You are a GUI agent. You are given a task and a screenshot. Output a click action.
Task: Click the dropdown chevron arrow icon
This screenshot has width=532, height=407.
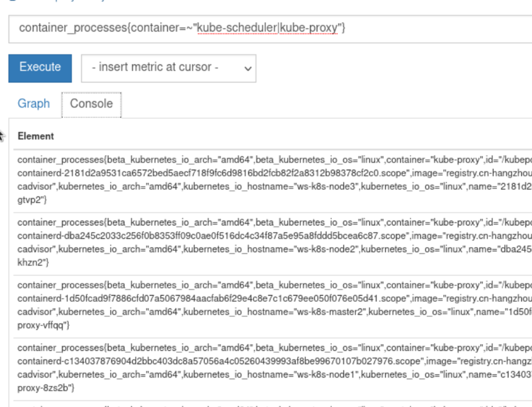point(248,69)
